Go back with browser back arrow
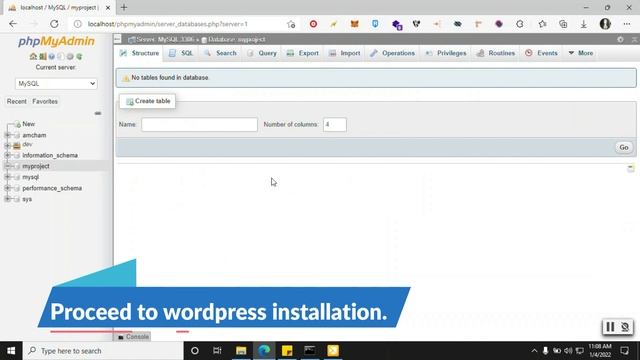Image resolution: width=640 pixels, height=360 pixels. [x=13, y=24]
